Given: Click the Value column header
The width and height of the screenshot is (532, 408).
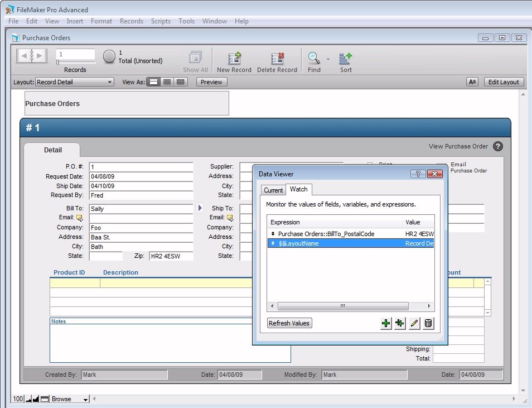Looking at the screenshot, I should point(418,222).
